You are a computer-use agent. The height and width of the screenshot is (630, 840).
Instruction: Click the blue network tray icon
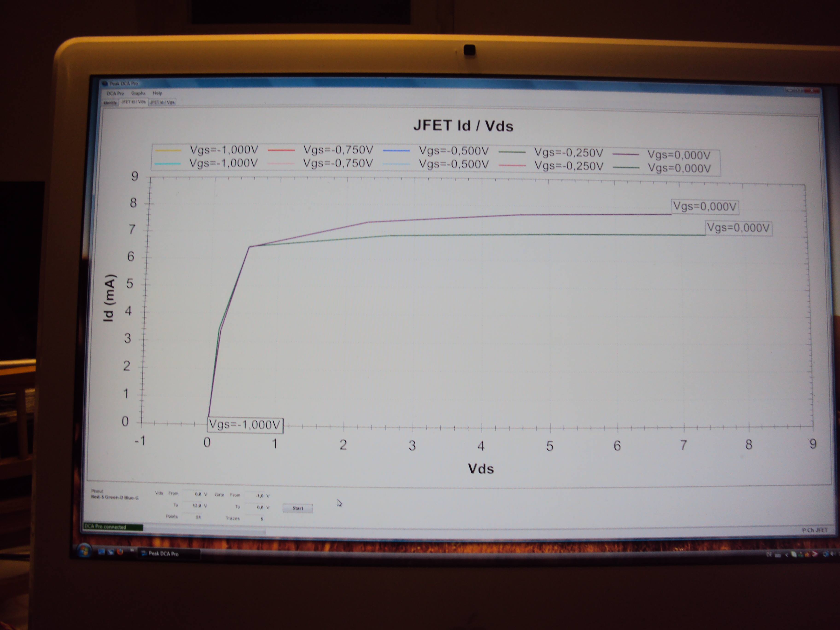click(x=826, y=554)
